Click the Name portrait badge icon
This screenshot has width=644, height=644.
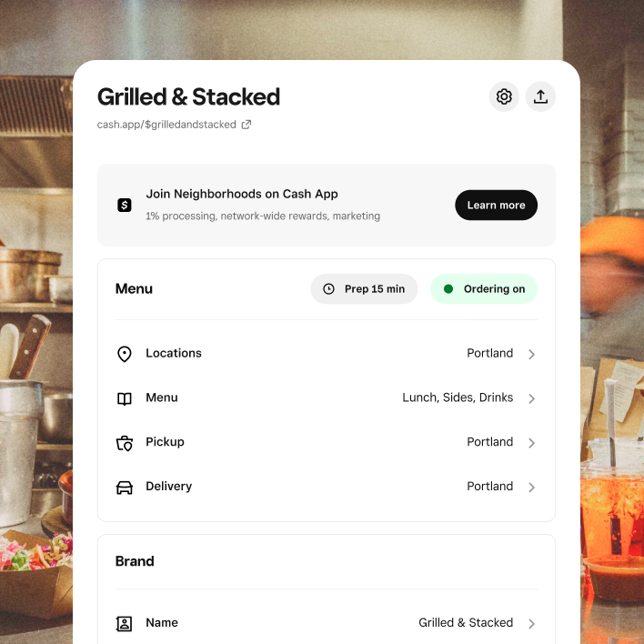[x=125, y=623]
